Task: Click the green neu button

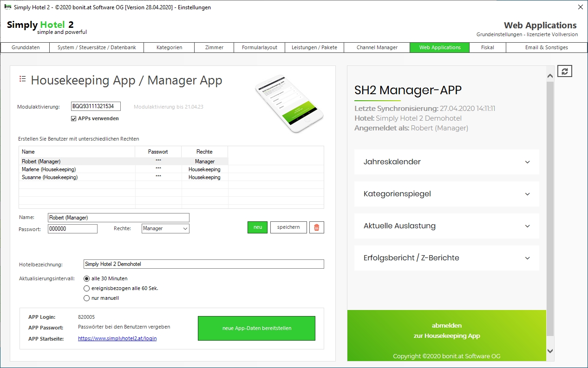Action: (x=257, y=227)
